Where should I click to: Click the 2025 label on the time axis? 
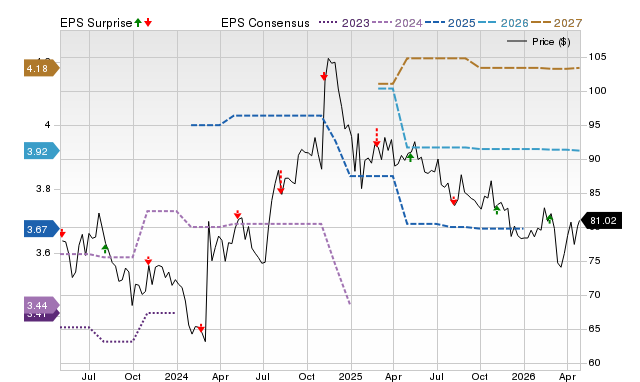point(351,376)
